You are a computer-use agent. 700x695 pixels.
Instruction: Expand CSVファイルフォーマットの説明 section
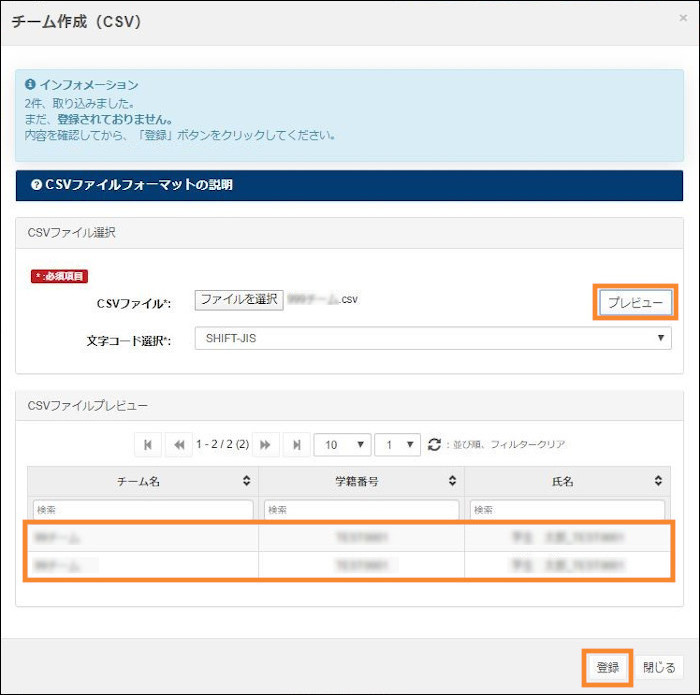click(x=138, y=185)
